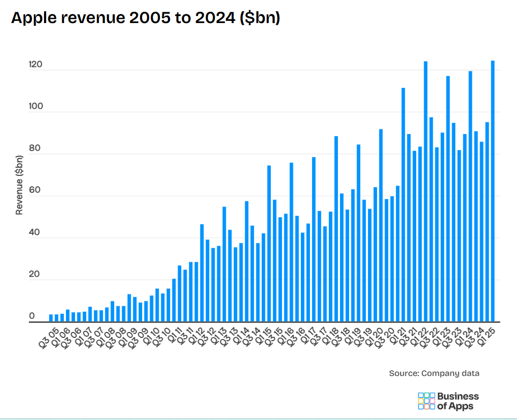The width and height of the screenshot is (517, 420).
Task: Click the "20" y-axis tick label
Action: [34, 274]
